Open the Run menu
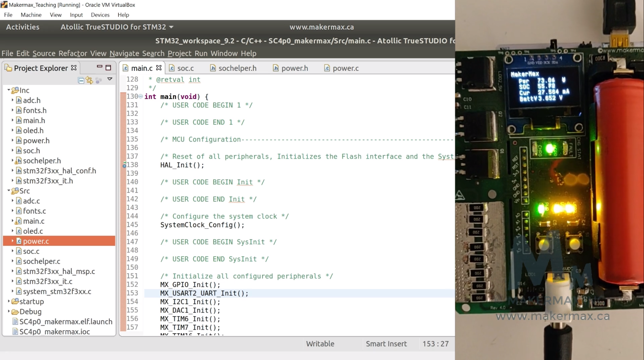 pos(201,53)
